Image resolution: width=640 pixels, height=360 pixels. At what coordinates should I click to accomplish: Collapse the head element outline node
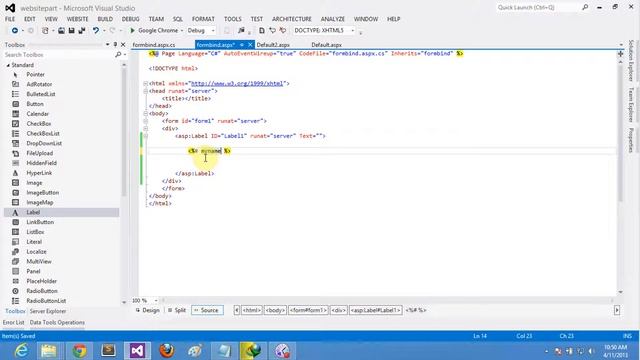(x=146, y=91)
